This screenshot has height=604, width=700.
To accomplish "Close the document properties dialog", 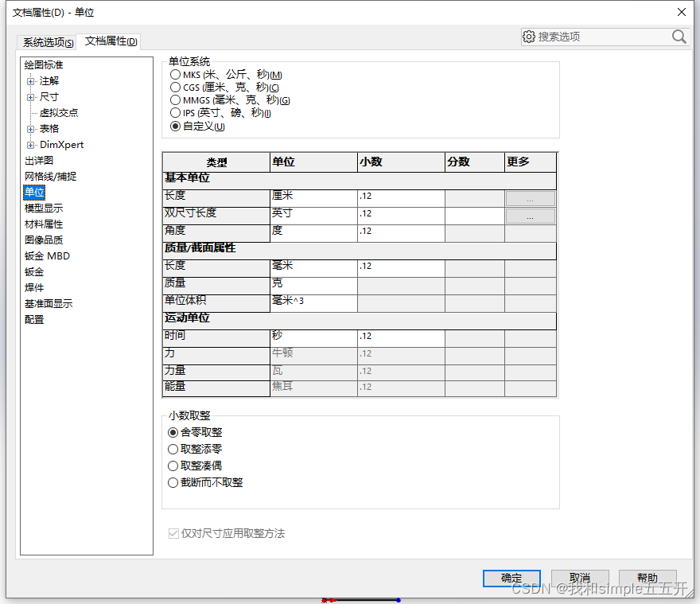I will tap(681, 12).
